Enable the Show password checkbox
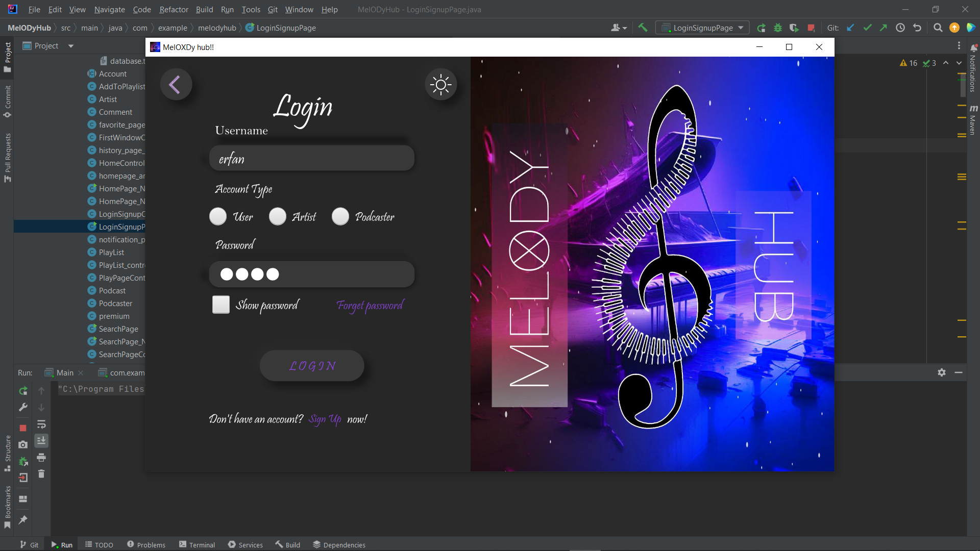Viewport: 980px width, 551px height. (x=220, y=305)
